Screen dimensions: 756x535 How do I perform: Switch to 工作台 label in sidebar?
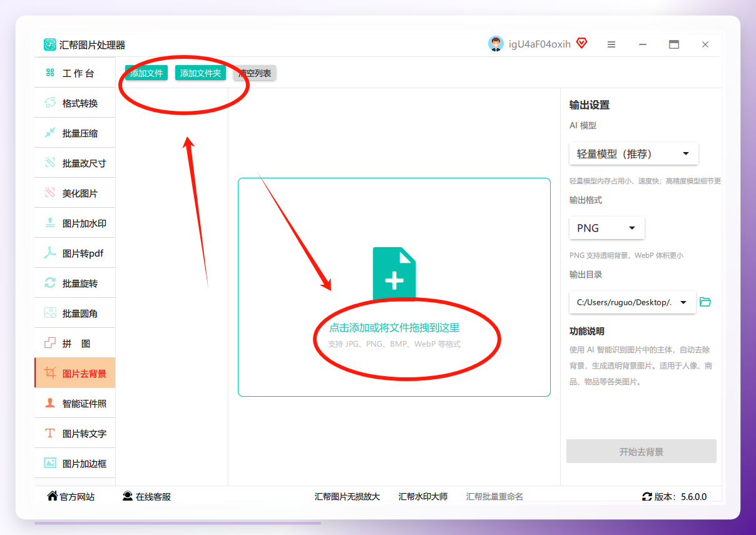tap(78, 73)
